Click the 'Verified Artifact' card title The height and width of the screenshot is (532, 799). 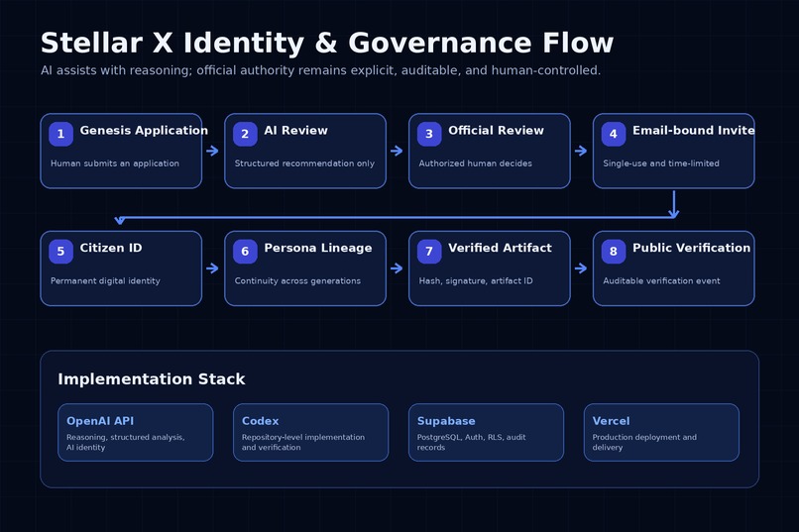tap(500, 248)
